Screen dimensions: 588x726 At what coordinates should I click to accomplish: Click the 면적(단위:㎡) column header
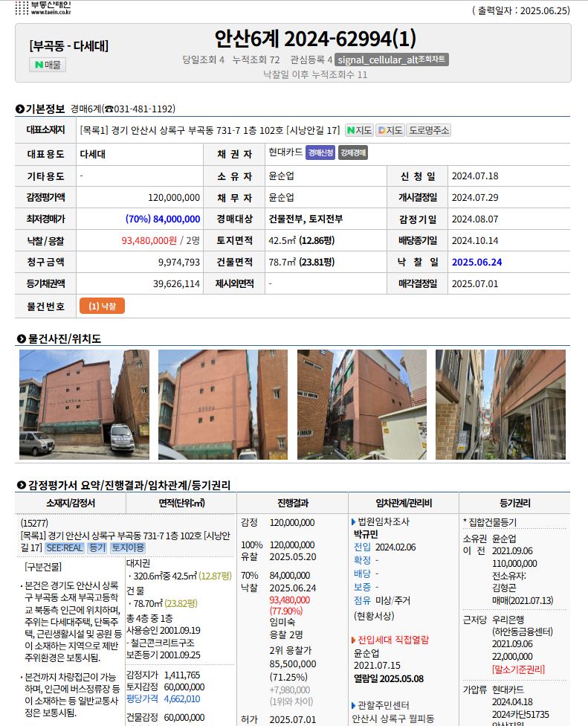181,503
